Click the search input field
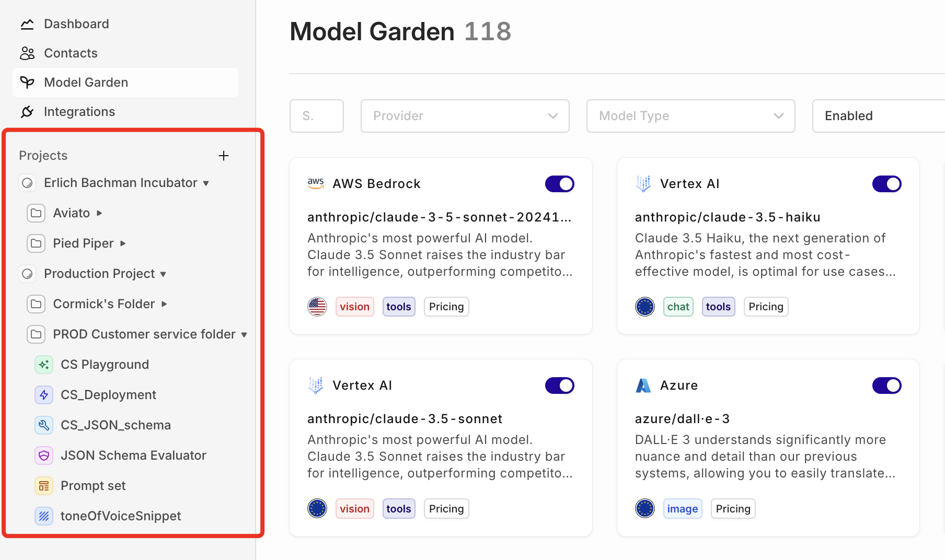This screenshot has height=560, width=945. click(317, 116)
